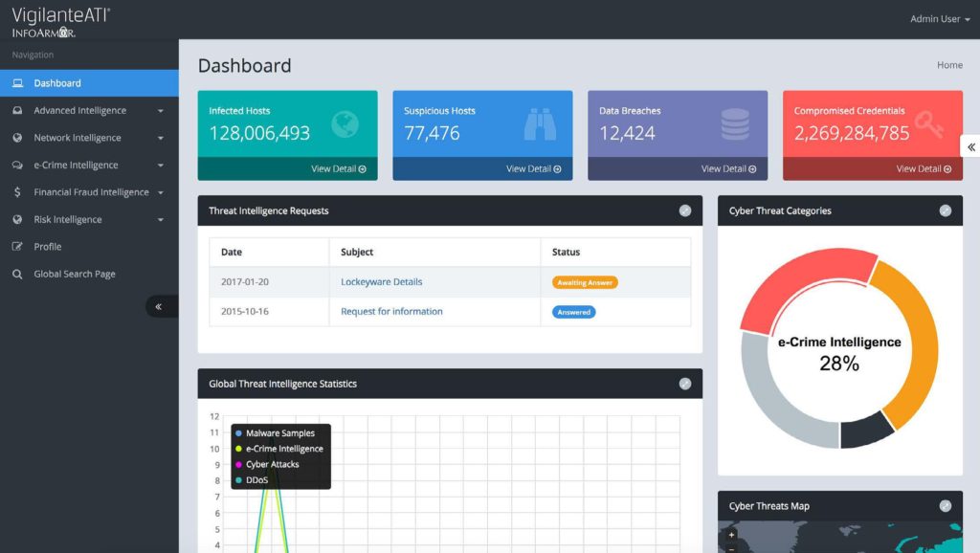This screenshot has width=980, height=553.
Task: Open the Lockeyware Details request
Action: pos(381,282)
